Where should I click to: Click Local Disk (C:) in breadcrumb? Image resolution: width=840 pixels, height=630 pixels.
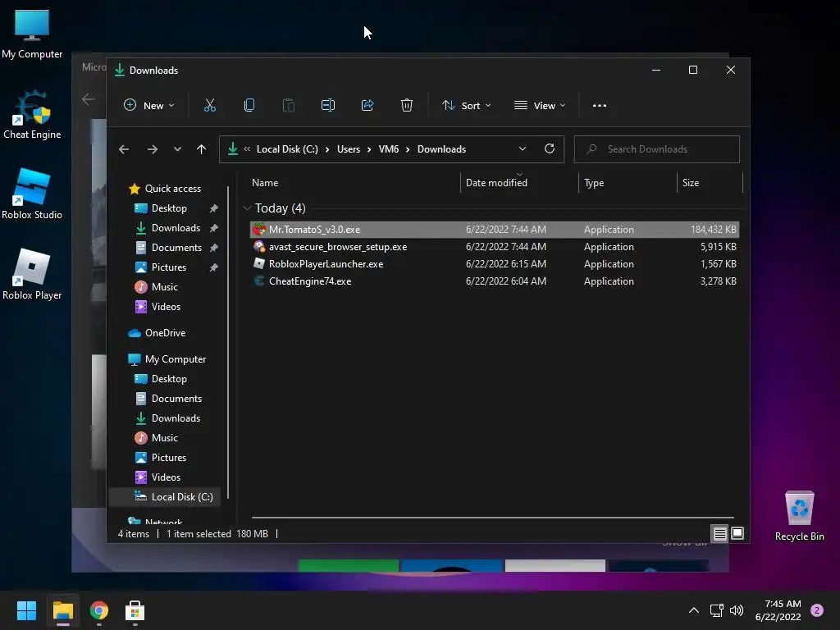pos(287,149)
